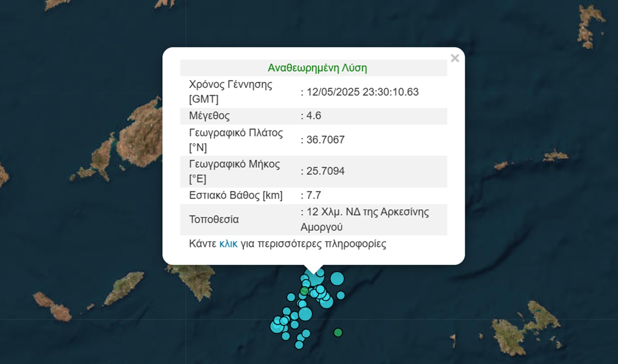The image size is (618, 364).
Task: Click the Αναθεωρημένη Λύση popup header
Action: (x=317, y=68)
